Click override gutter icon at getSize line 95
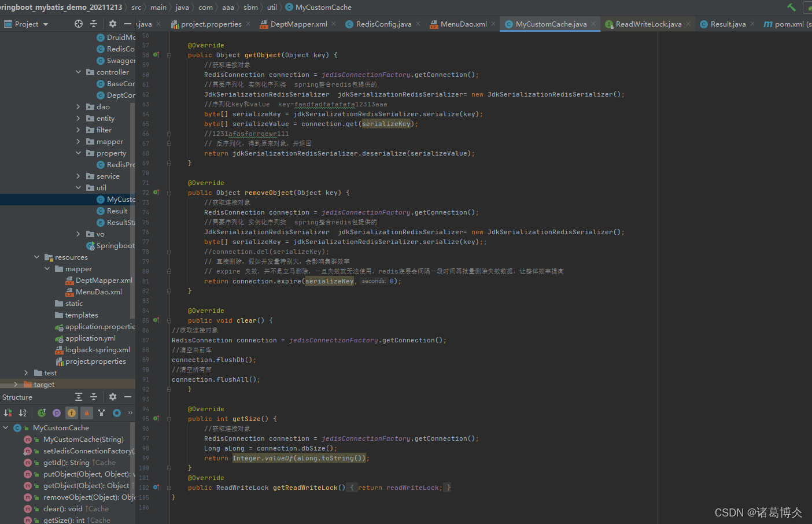Viewport: 812px width, 524px height. pos(156,419)
